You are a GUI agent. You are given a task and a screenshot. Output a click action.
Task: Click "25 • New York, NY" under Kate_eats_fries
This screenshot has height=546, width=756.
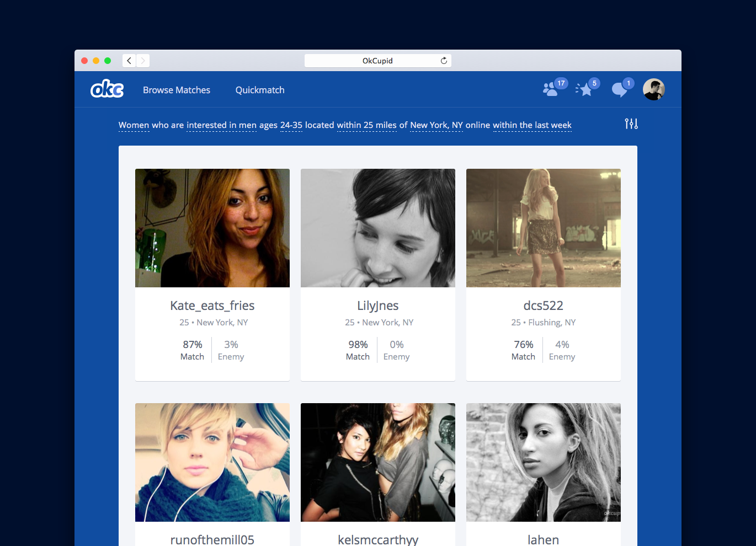point(214,323)
